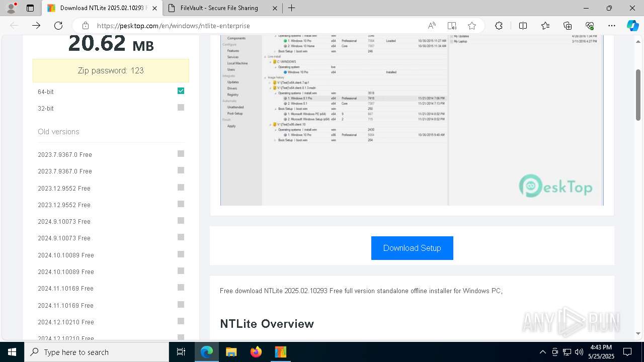The height and width of the screenshot is (362, 644).
Task: Click the 64-bit label text
Action: click(46, 92)
